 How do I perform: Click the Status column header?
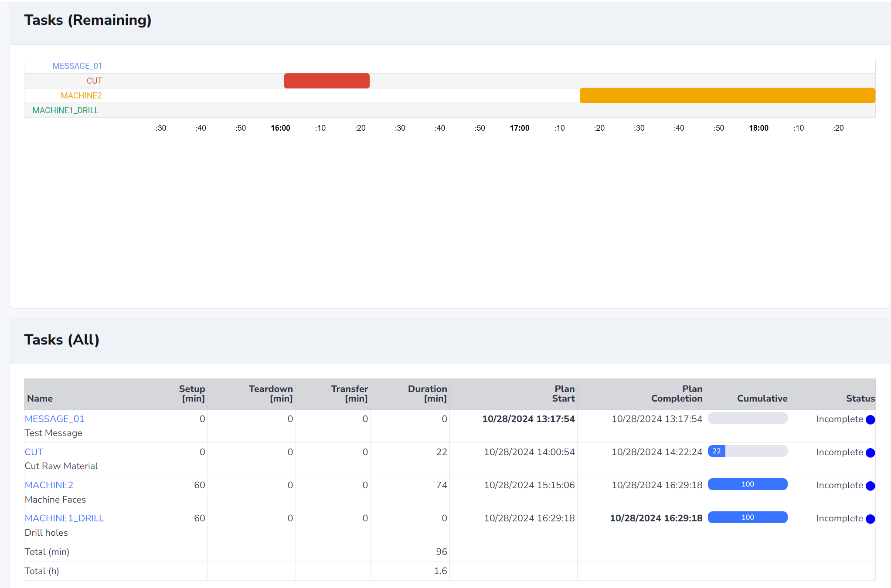click(860, 399)
